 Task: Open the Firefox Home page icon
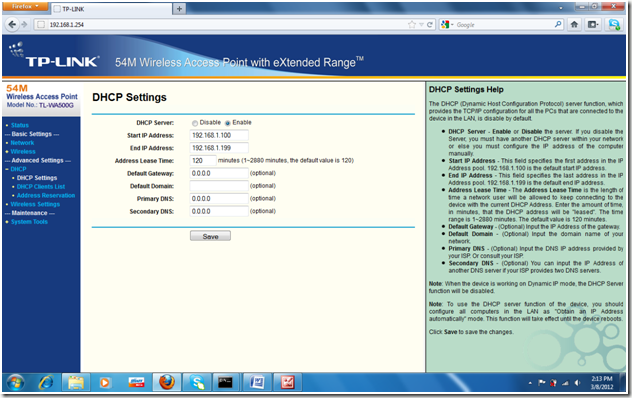574,25
